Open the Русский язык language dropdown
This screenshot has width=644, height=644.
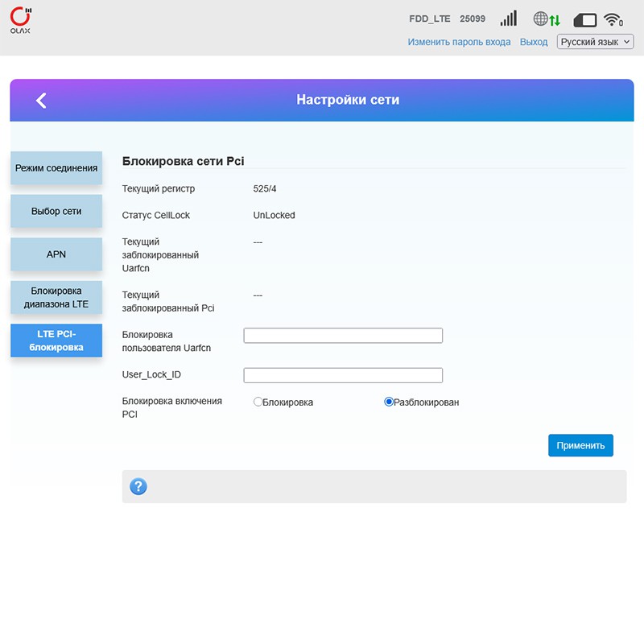(595, 42)
